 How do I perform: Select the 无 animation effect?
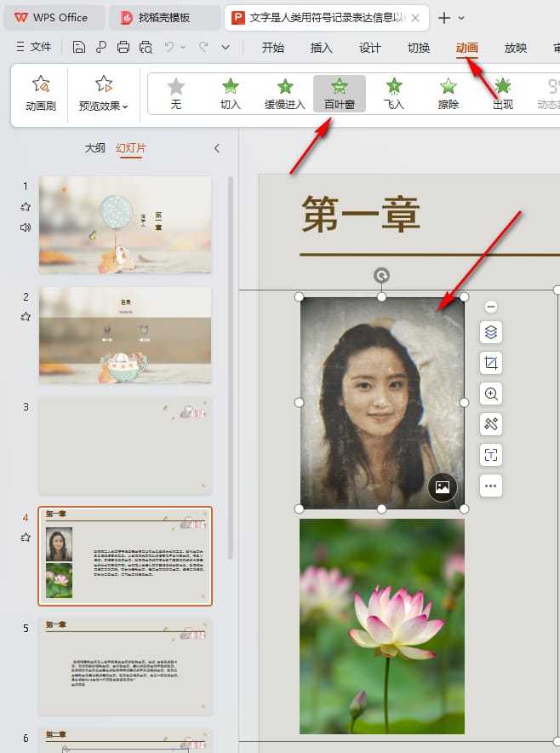pos(176,94)
